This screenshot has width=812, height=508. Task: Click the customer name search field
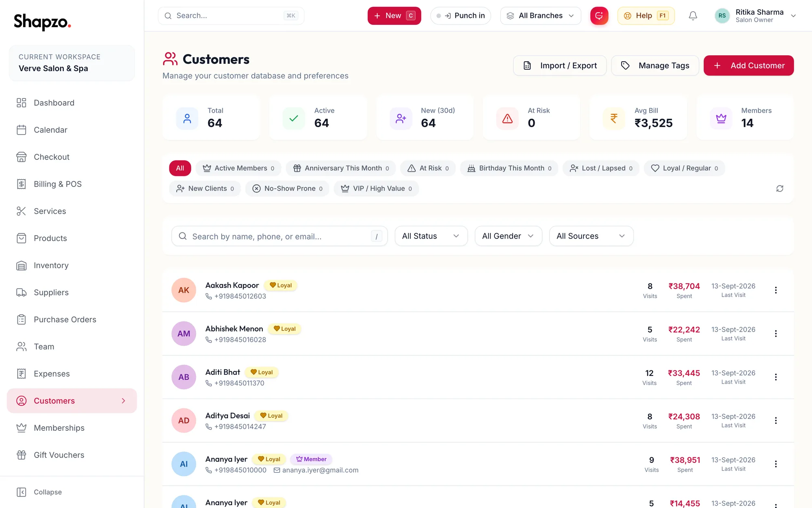(x=279, y=236)
